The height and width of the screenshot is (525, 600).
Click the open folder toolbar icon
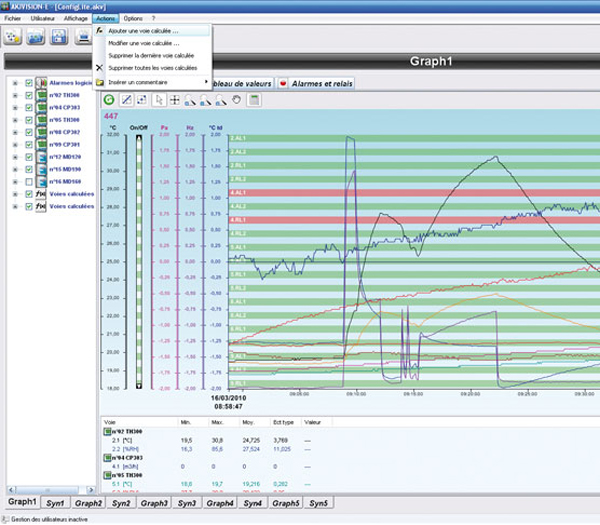pyautogui.click(x=36, y=37)
